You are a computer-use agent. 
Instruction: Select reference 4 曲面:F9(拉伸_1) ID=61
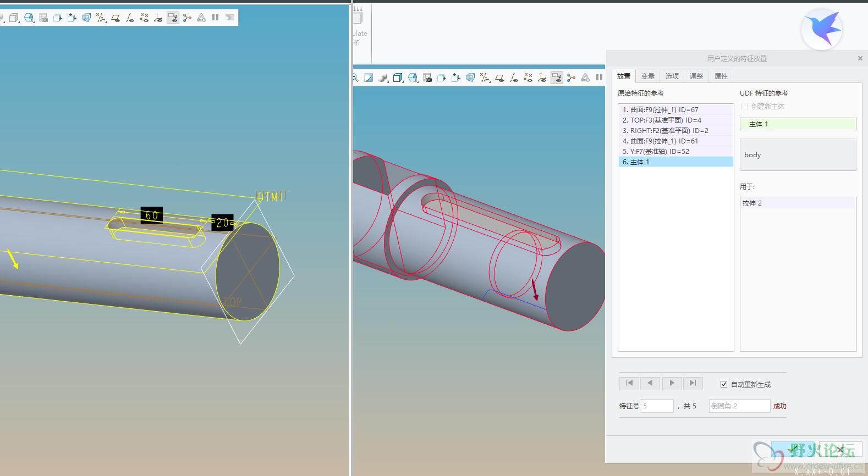pos(676,141)
